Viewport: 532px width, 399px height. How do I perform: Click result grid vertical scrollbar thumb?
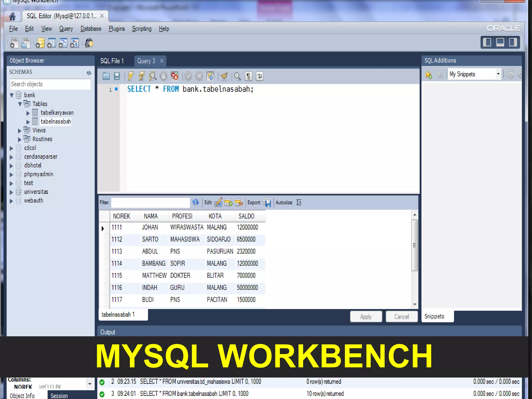click(415, 245)
